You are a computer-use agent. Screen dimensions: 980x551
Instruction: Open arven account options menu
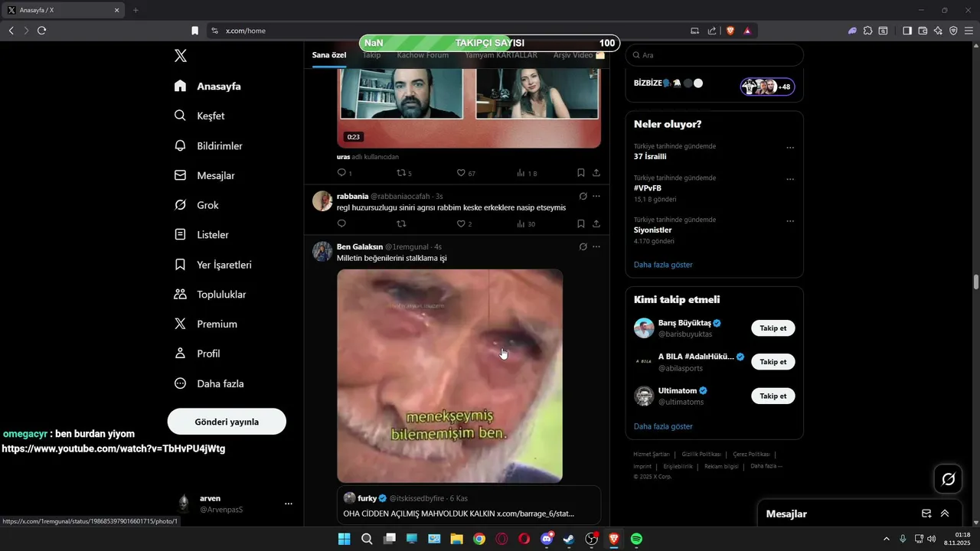[289, 504]
